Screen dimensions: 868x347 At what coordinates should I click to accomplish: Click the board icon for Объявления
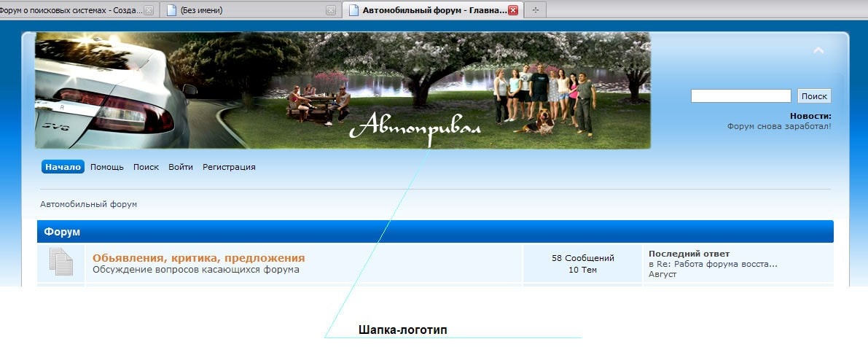(x=61, y=262)
